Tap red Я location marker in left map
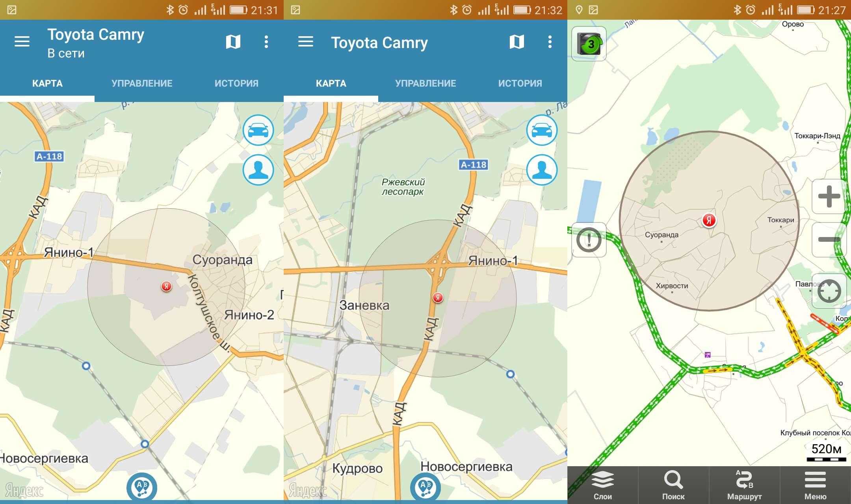The height and width of the screenshot is (504, 851). click(x=167, y=286)
